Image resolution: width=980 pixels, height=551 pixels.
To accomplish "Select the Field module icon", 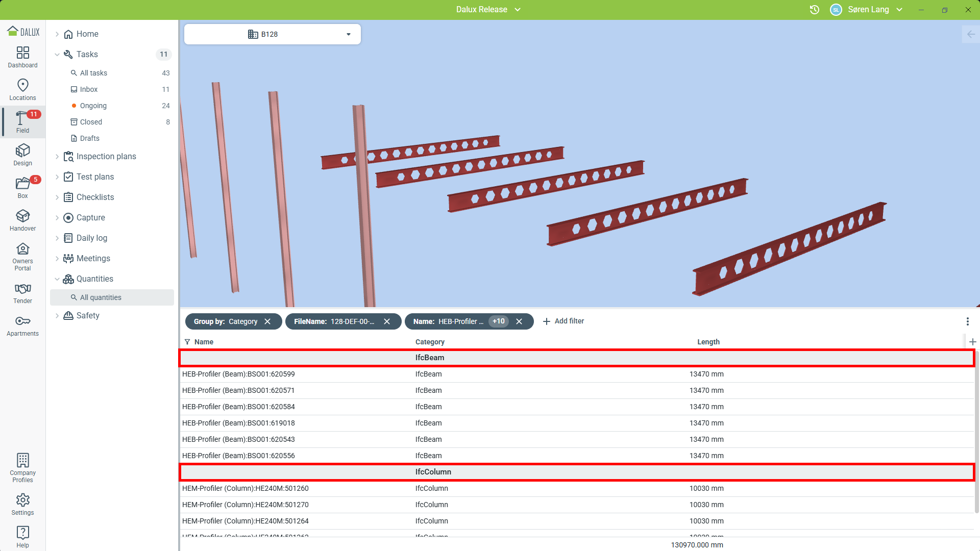I will [22, 122].
